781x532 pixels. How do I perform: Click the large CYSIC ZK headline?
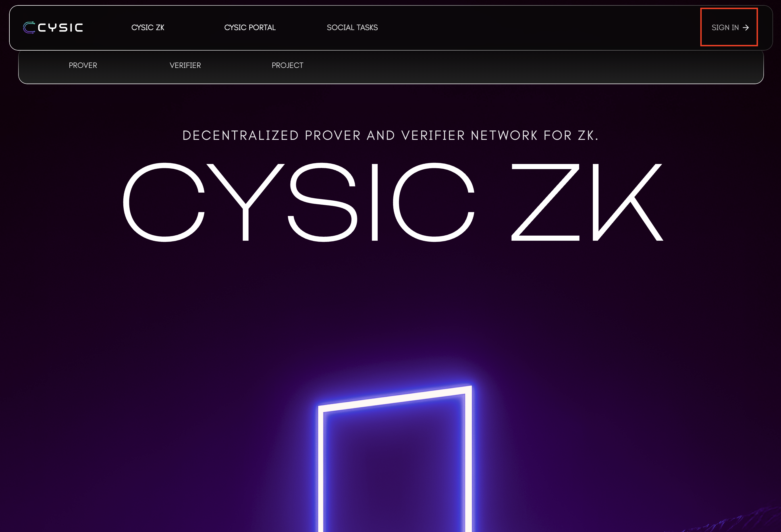coord(393,202)
